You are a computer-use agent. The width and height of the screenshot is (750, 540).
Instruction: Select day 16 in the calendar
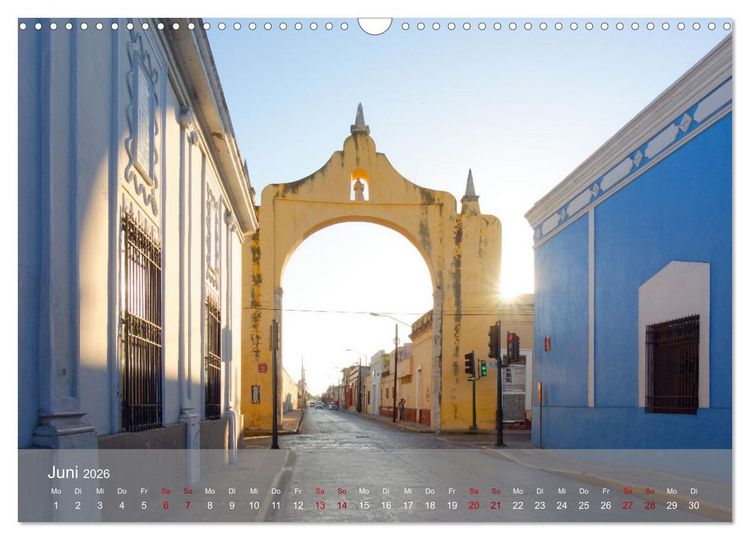386,506
